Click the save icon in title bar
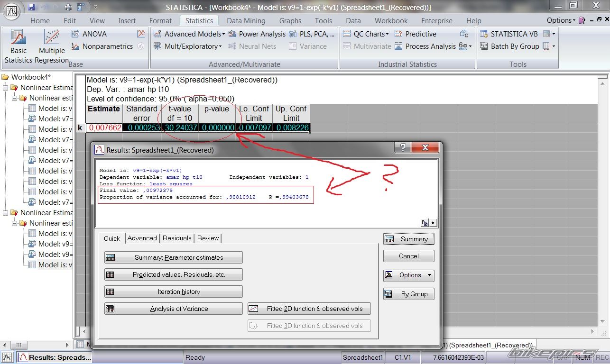 tap(31, 7)
